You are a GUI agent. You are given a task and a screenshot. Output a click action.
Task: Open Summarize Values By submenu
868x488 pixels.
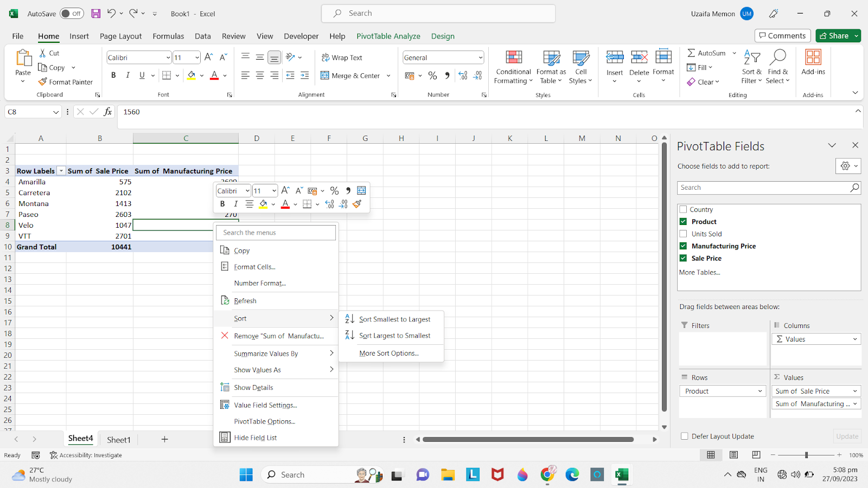[276, 354]
